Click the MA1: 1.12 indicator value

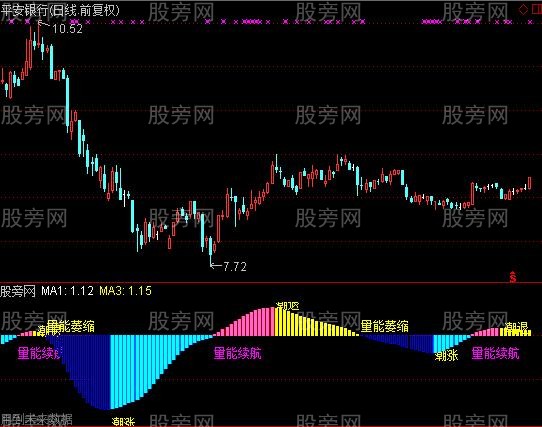coord(67,291)
